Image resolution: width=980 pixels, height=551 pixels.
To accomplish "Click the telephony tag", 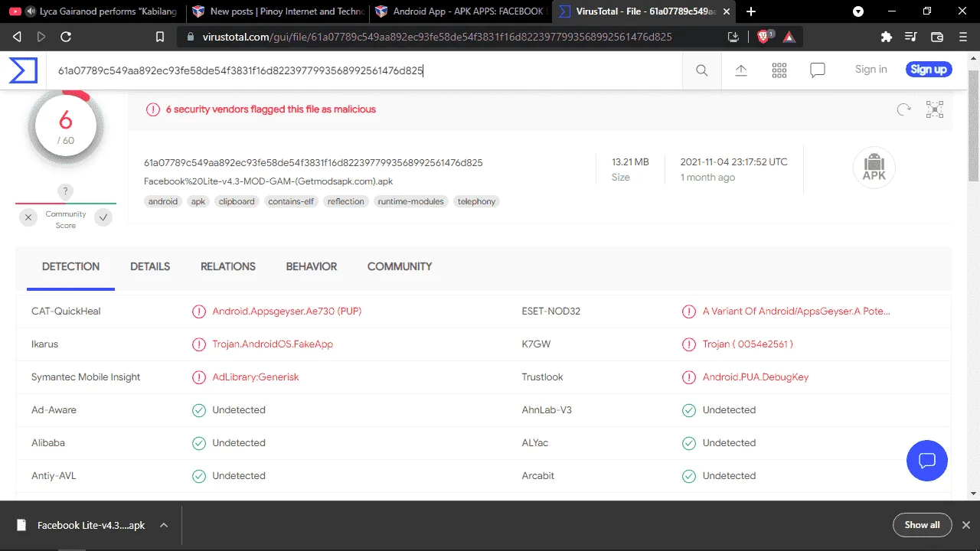I will 477,201.
